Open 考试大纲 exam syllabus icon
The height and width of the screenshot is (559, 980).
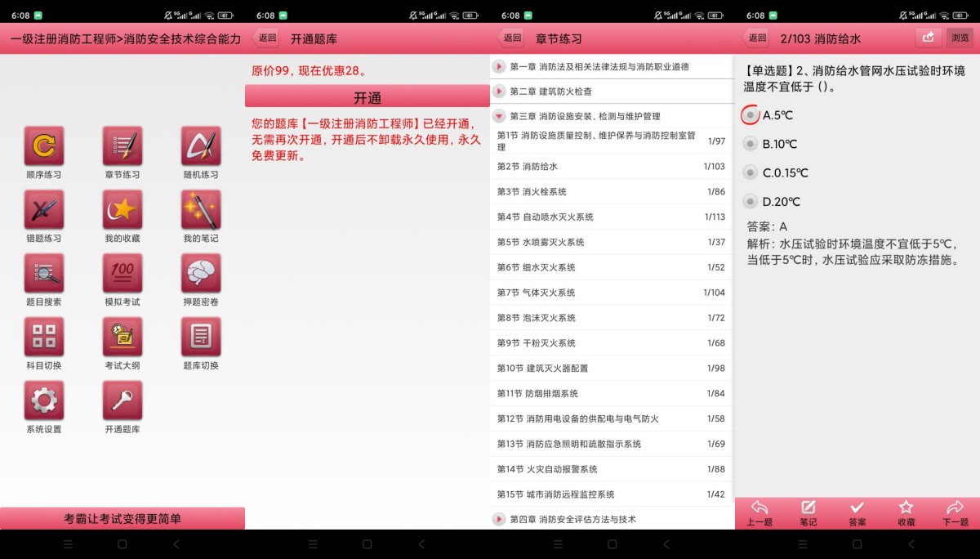(122, 338)
